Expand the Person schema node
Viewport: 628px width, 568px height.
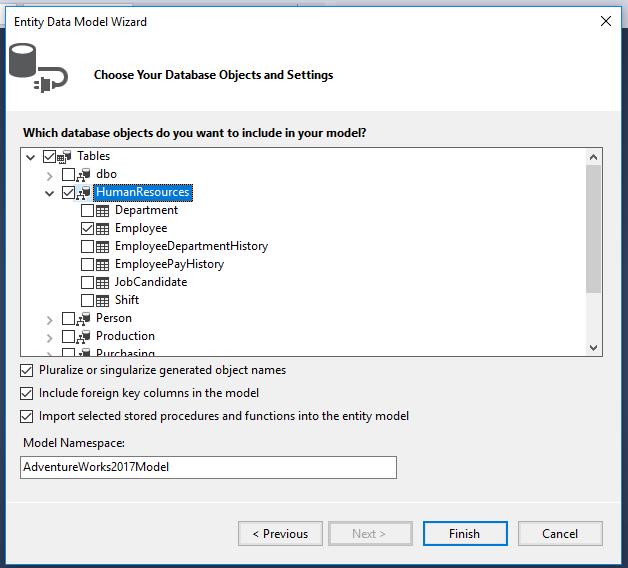50,319
